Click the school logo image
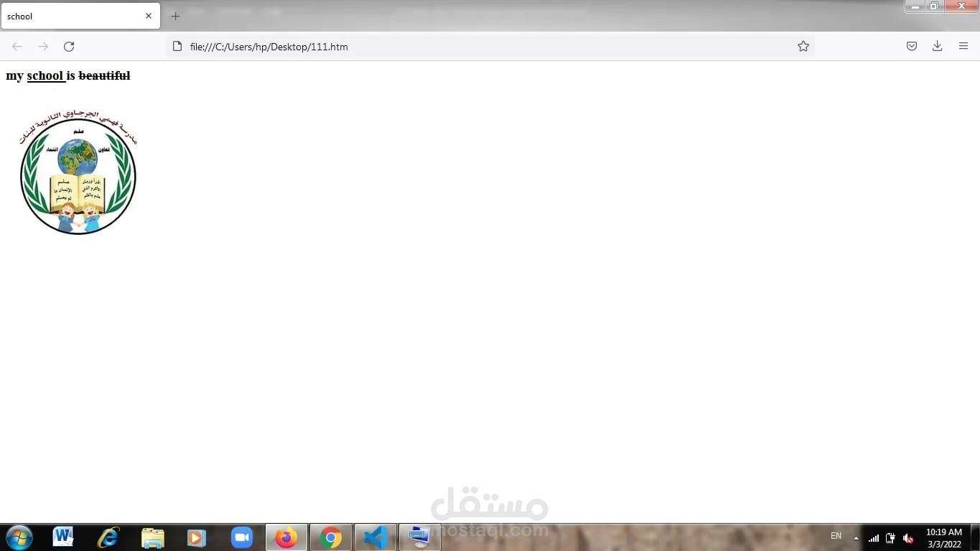 78,172
